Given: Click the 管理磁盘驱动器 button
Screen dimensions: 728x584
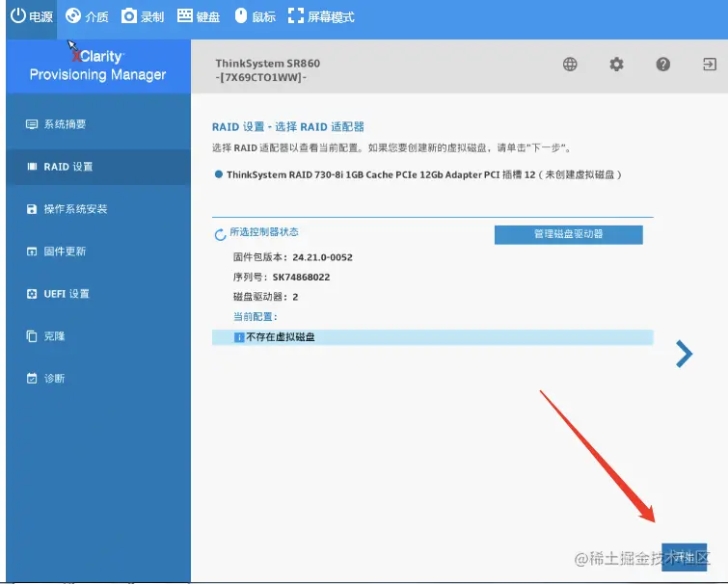Looking at the screenshot, I should (568, 234).
